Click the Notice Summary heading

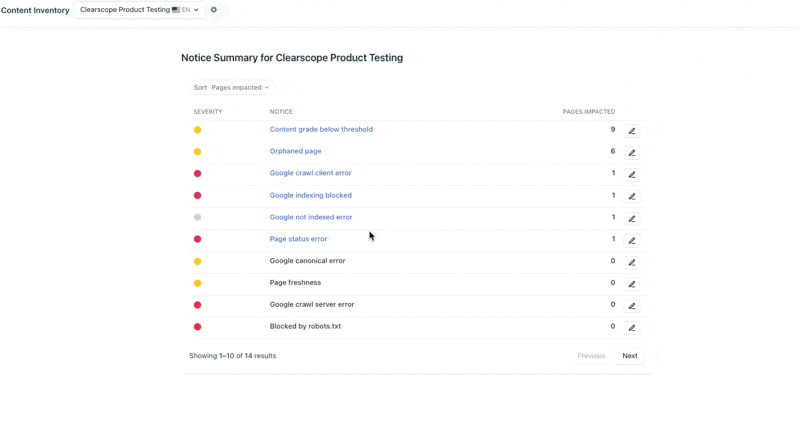pos(292,58)
